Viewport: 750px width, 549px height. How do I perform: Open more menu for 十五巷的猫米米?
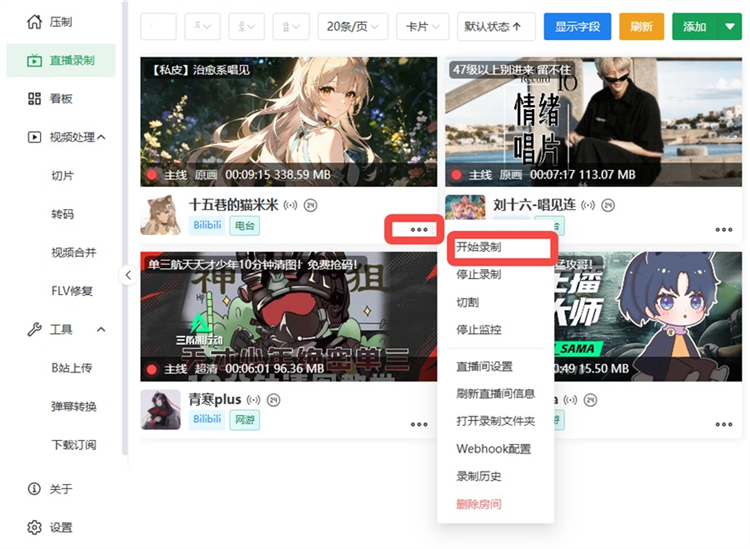pos(419,230)
